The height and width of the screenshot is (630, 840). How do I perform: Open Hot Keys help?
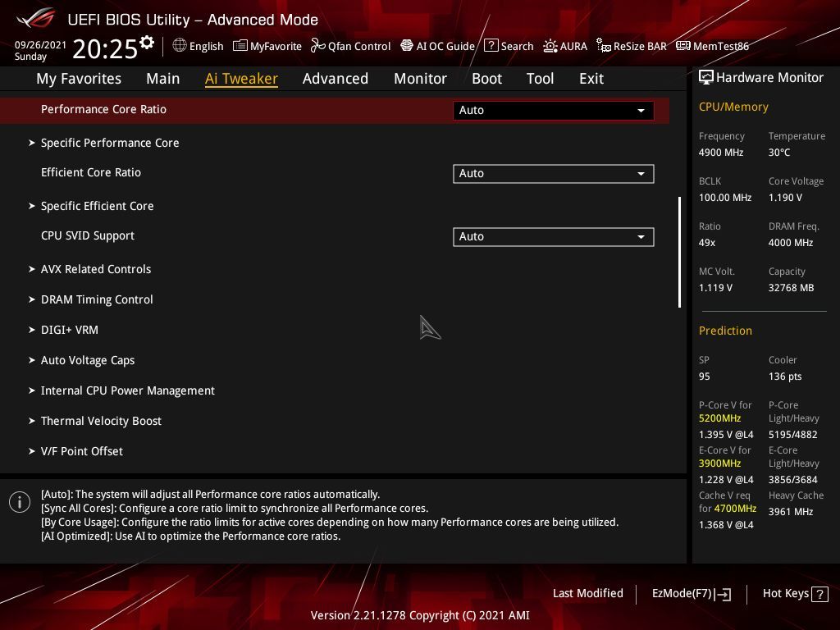click(x=795, y=594)
